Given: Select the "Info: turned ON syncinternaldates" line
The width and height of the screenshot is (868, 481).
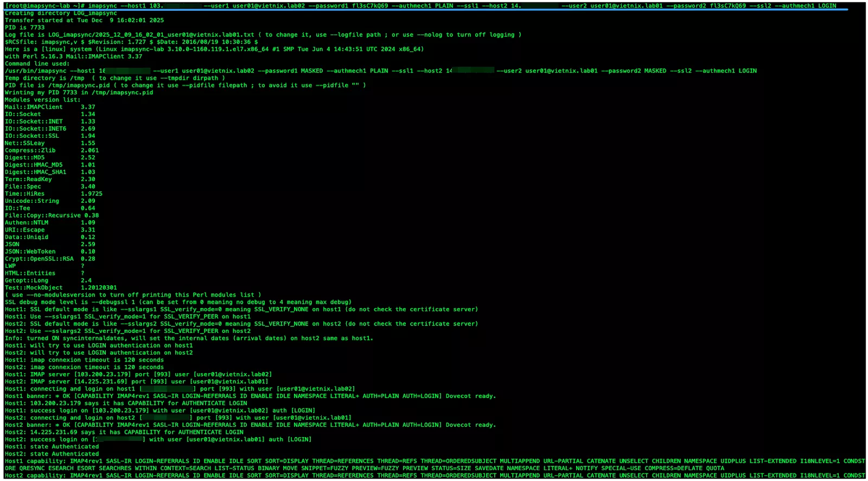Looking at the screenshot, I should pos(189,338).
